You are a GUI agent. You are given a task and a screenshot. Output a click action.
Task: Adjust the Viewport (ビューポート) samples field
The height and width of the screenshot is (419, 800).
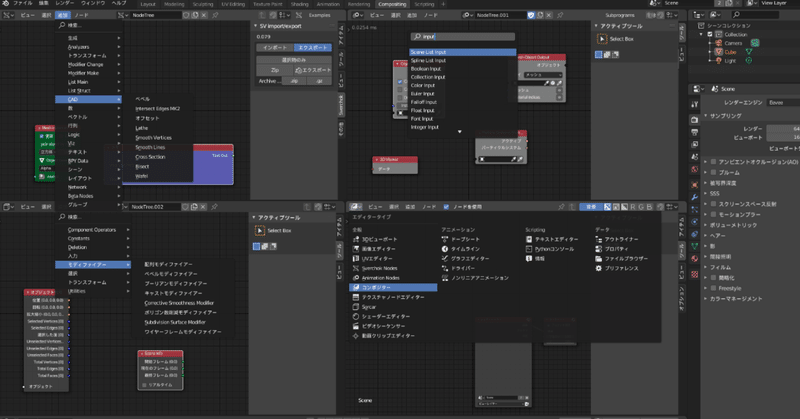(783, 137)
